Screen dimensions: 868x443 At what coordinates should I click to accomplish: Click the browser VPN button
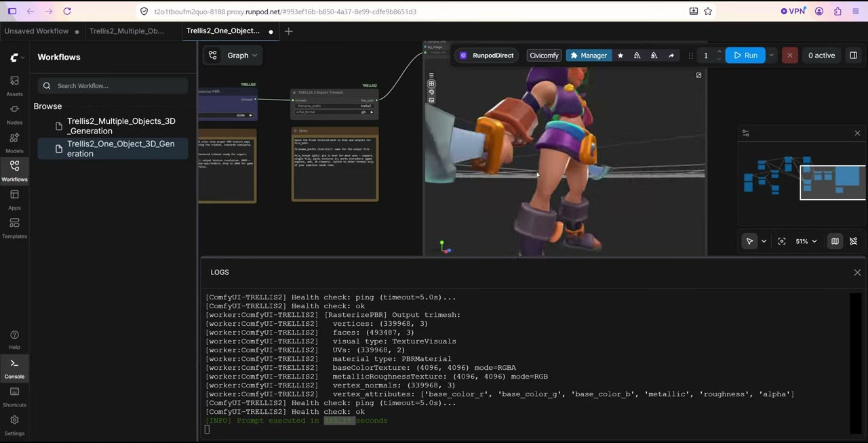click(x=792, y=11)
